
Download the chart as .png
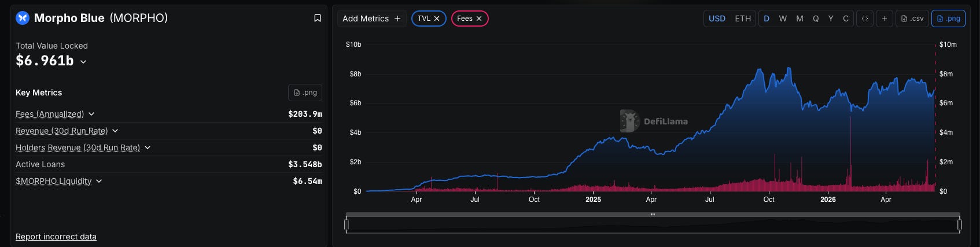pyautogui.click(x=949, y=19)
